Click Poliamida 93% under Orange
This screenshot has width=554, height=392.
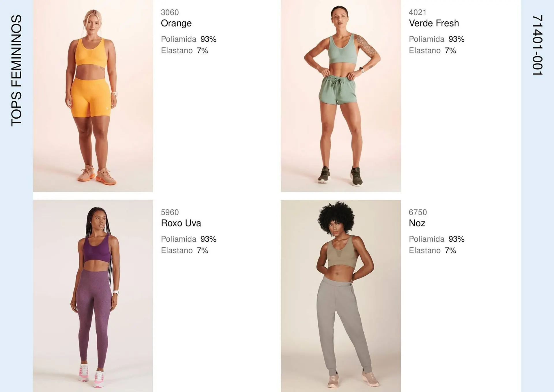tap(188, 39)
